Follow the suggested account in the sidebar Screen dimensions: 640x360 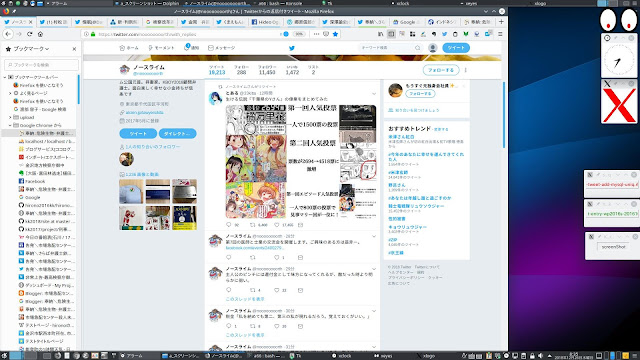(420, 94)
